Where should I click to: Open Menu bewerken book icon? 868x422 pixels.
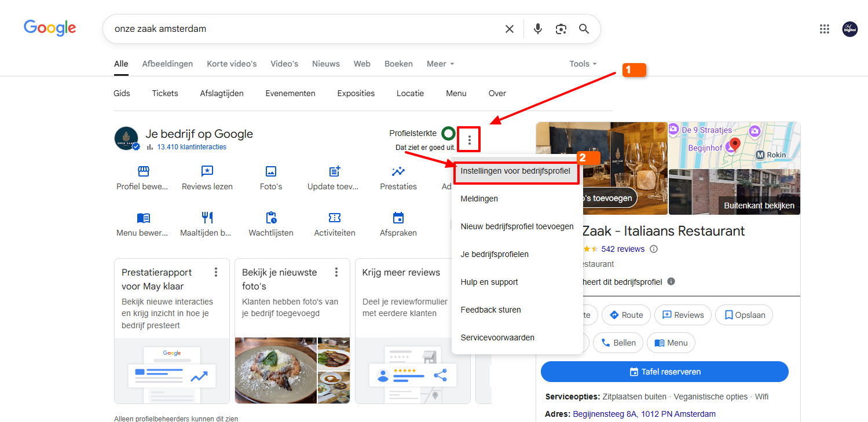[x=143, y=218]
